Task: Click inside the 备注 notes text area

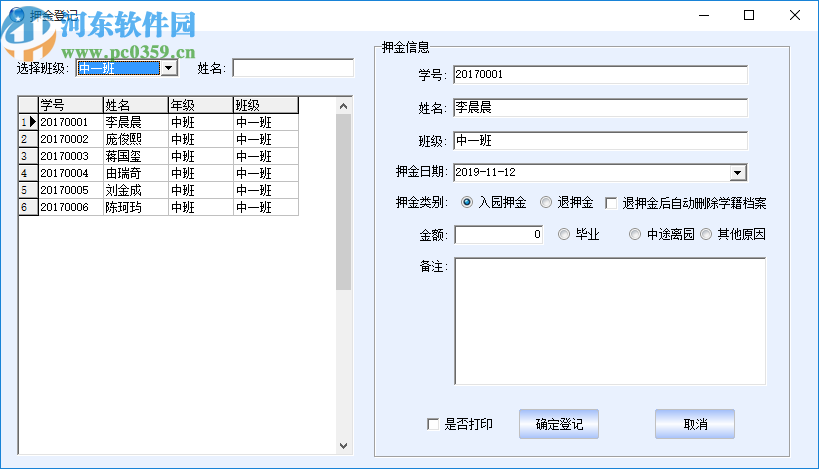Action: (x=610, y=321)
